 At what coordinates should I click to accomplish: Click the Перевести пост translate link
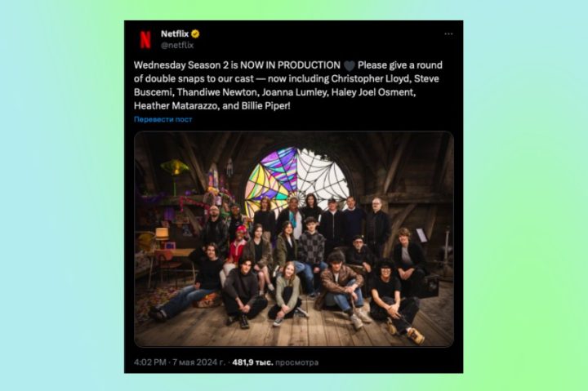click(163, 119)
